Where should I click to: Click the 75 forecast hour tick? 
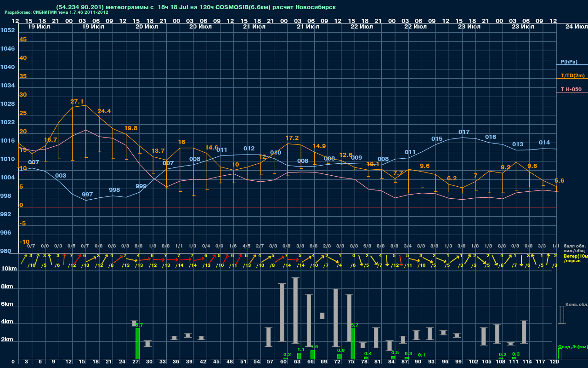pos(351,362)
